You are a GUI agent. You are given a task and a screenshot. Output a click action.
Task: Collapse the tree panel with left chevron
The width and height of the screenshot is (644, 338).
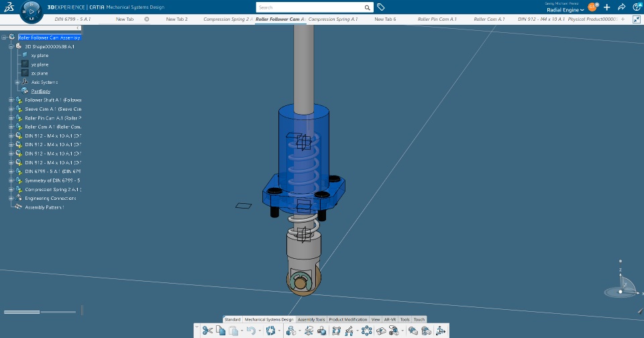[78, 28]
